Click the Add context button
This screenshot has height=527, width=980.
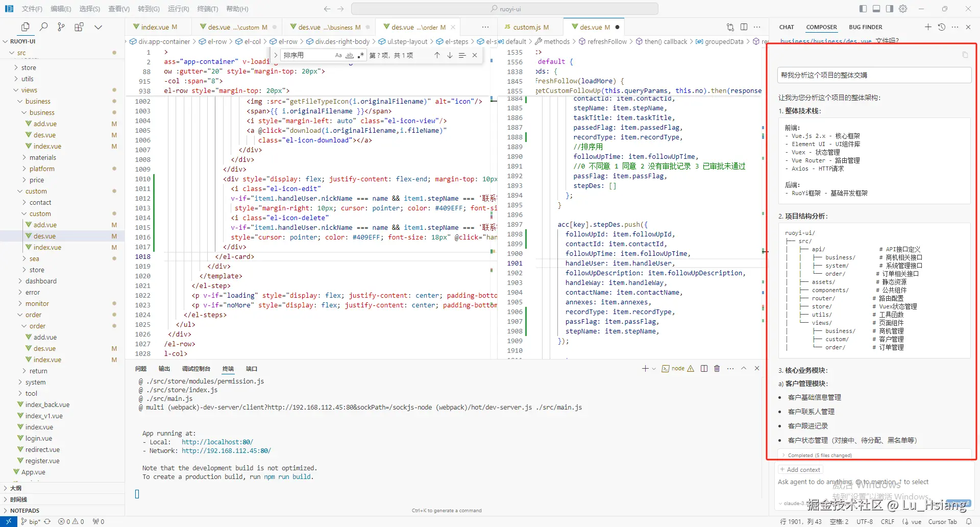800,469
